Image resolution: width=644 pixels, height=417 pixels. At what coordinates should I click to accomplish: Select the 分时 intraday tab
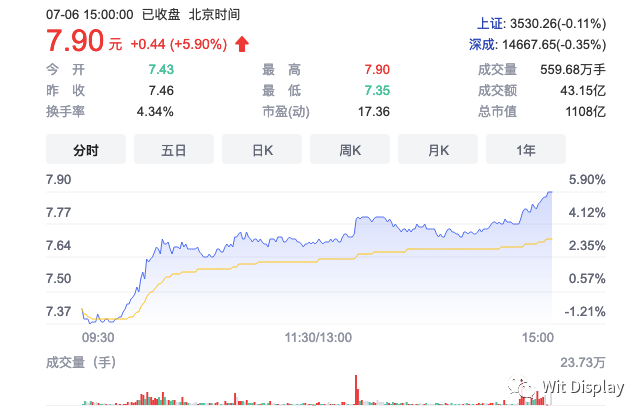[x=86, y=150]
